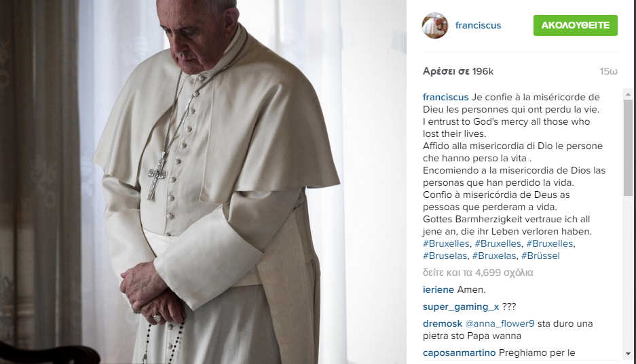Click the 15ω post timestamp
This screenshot has width=636, height=364.
point(608,72)
